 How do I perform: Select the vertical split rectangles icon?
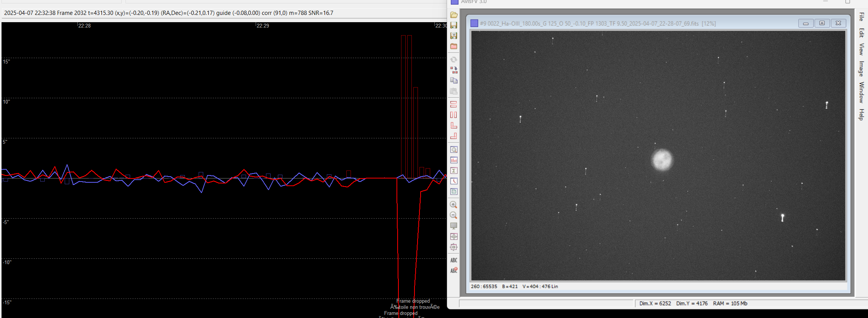pos(454,115)
